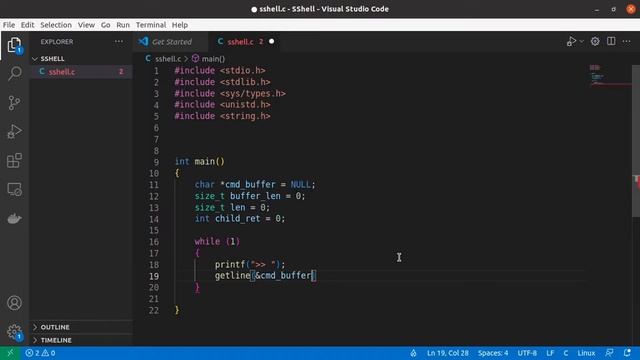
Task: Click Ln 19, Col 28 status entry
Action: tap(448, 353)
